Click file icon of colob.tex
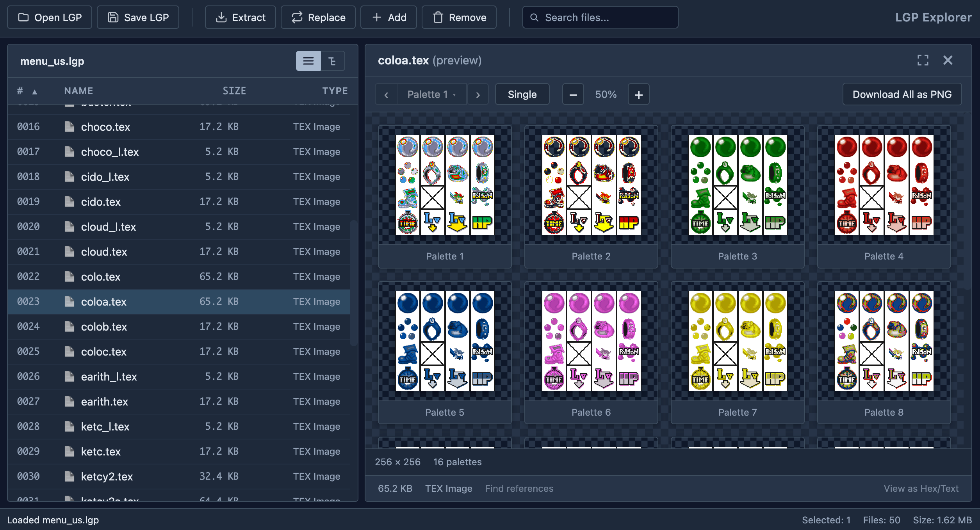This screenshot has width=980, height=530. coord(69,326)
